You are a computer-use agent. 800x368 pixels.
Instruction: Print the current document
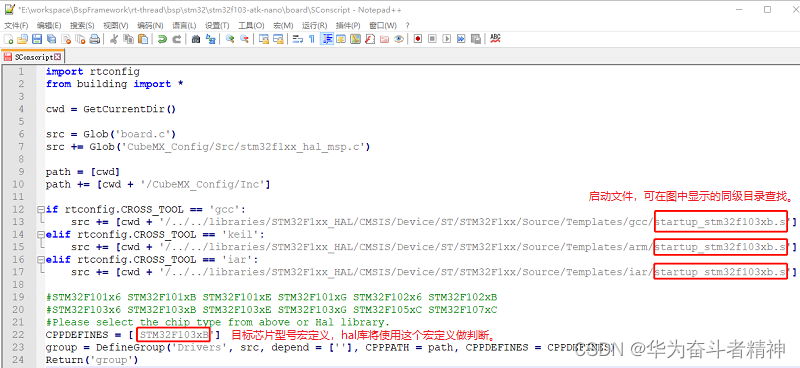point(94,39)
